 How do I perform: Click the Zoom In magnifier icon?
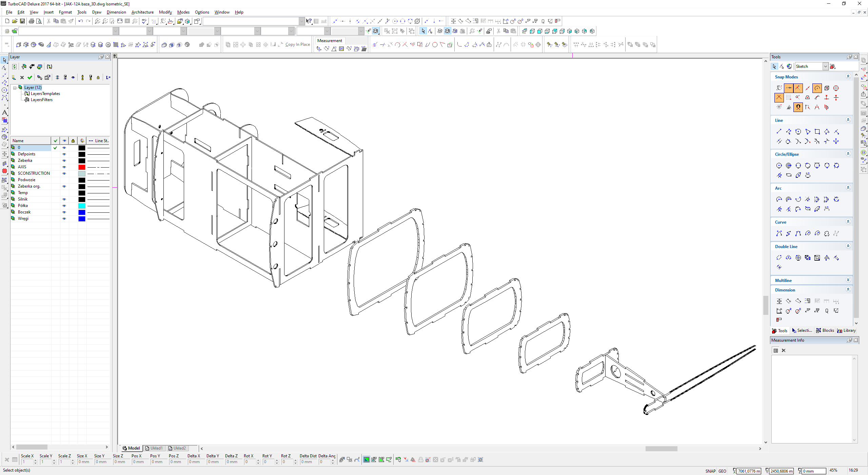[x=97, y=21]
